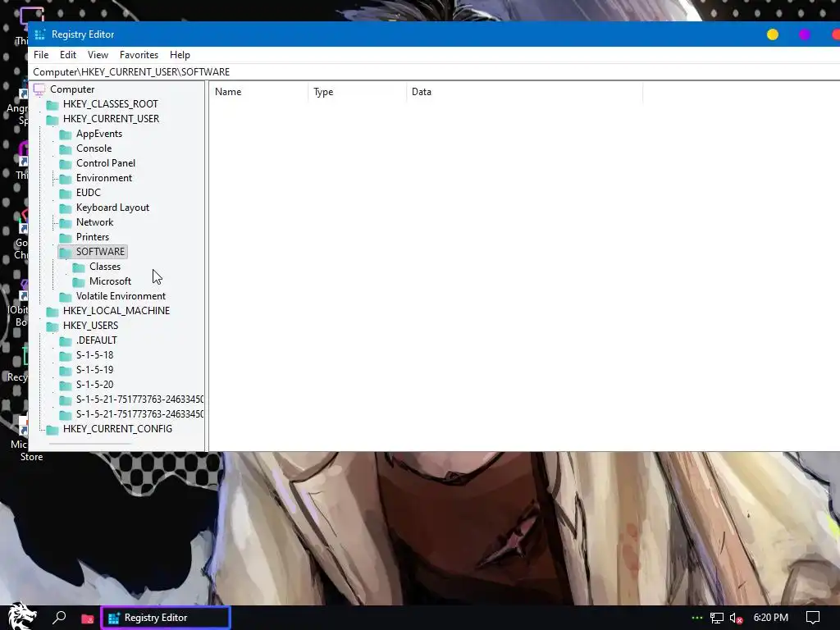
Task: Click the HKEY_CLASSES_ROOT folder icon
Action: coord(52,104)
